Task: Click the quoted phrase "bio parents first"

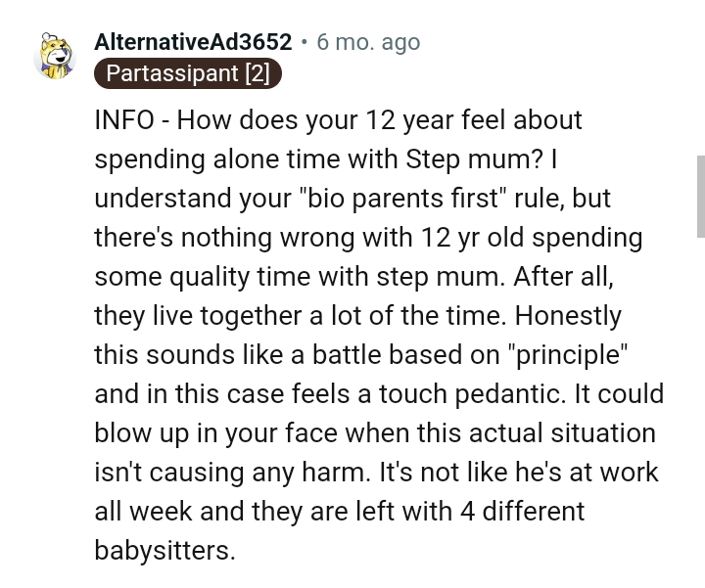Action: (402, 199)
